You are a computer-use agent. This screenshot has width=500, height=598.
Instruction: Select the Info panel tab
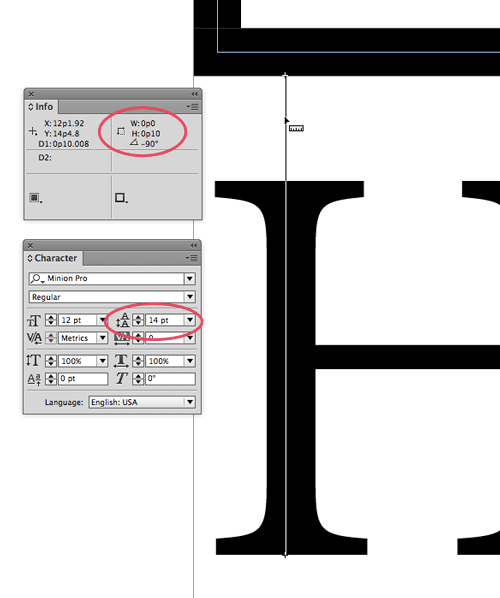click(42, 107)
